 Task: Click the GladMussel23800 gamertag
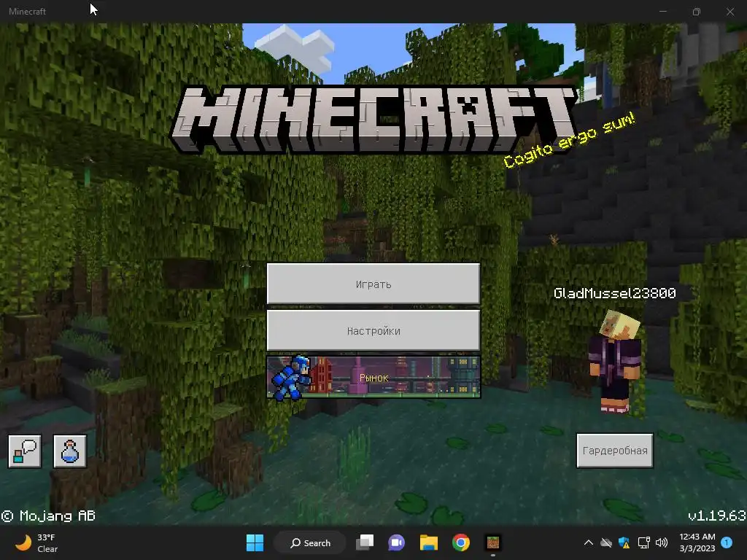[614, 293]
